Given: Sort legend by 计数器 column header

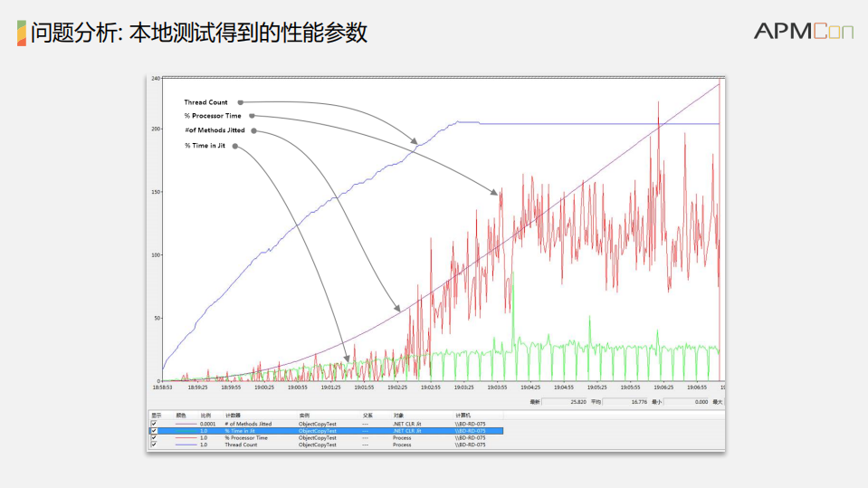Looking at the screenshot, I should (x=233, y=416).
